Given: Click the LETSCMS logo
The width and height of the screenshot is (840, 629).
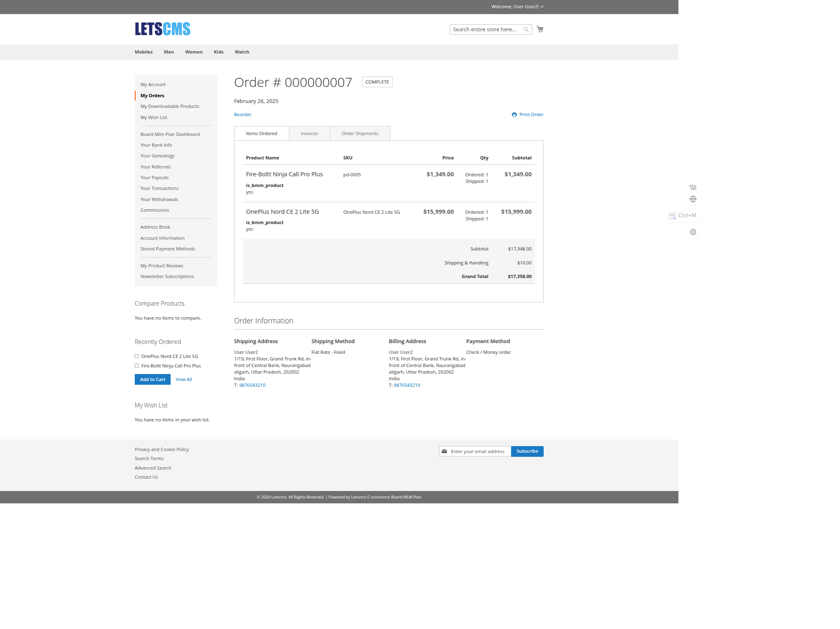Looking at the screenshot, I should coord(162,29).
